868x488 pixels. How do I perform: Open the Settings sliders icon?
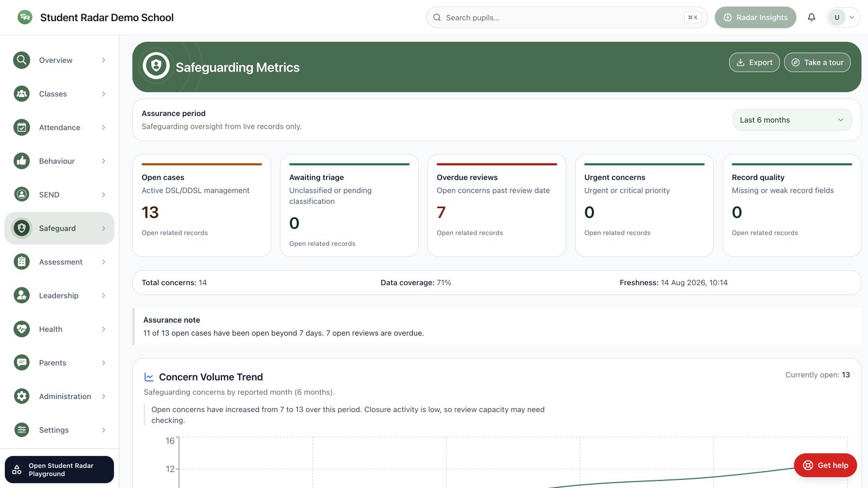[x=22, y=430]
